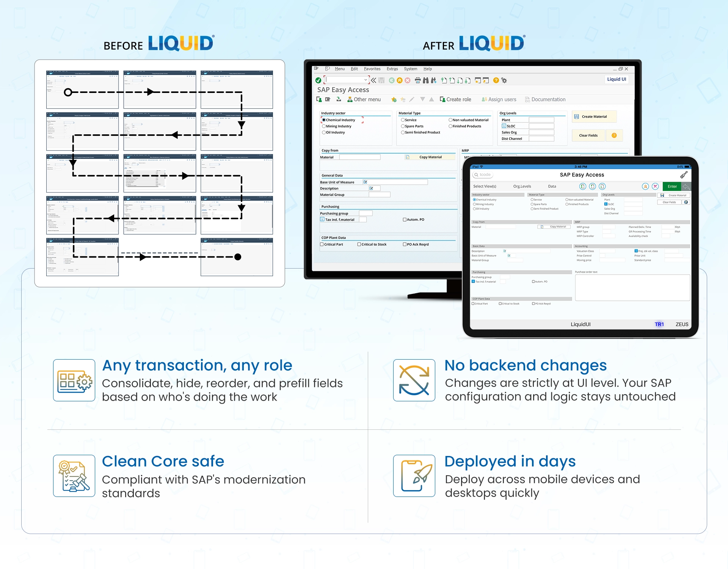Tap the red X Cancel icon on the iPad
This screenshot has width=728, height=569.
click(x=655, y=186)
